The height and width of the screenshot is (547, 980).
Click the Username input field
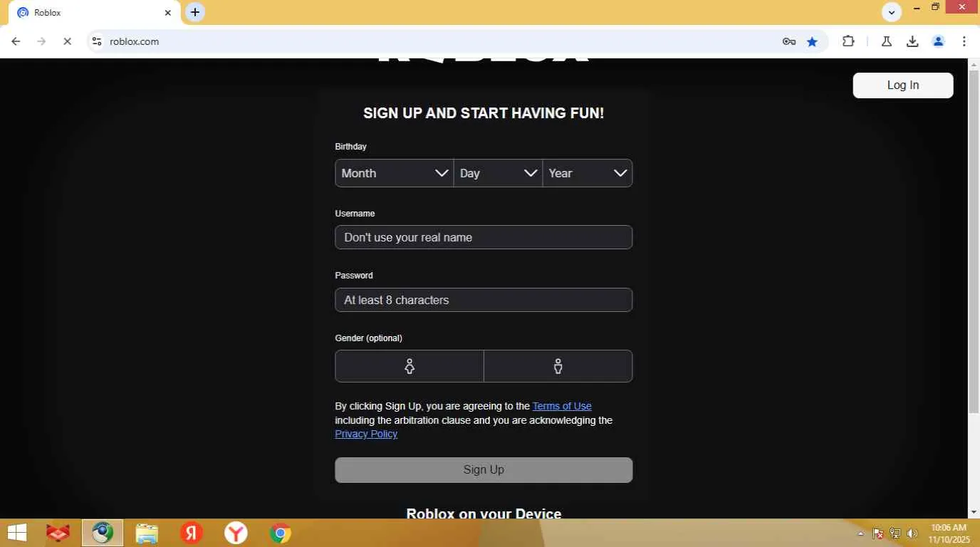(x=484, y=237)
